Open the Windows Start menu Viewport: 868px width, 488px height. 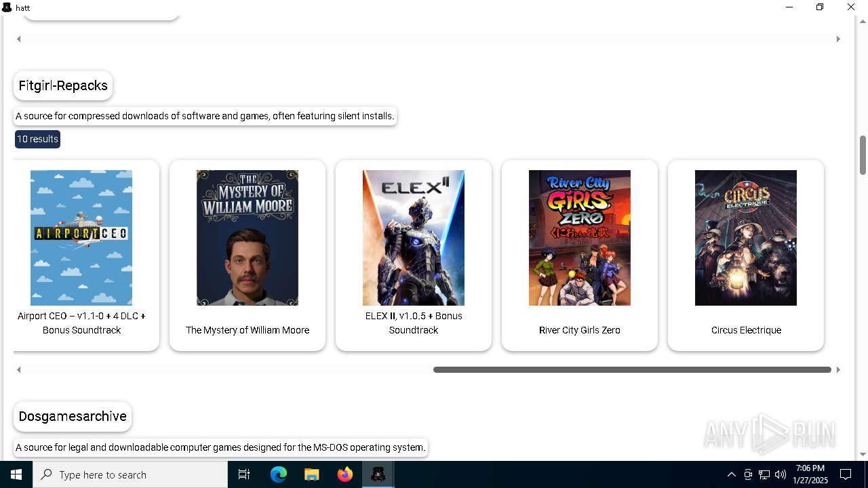[16, 474]
